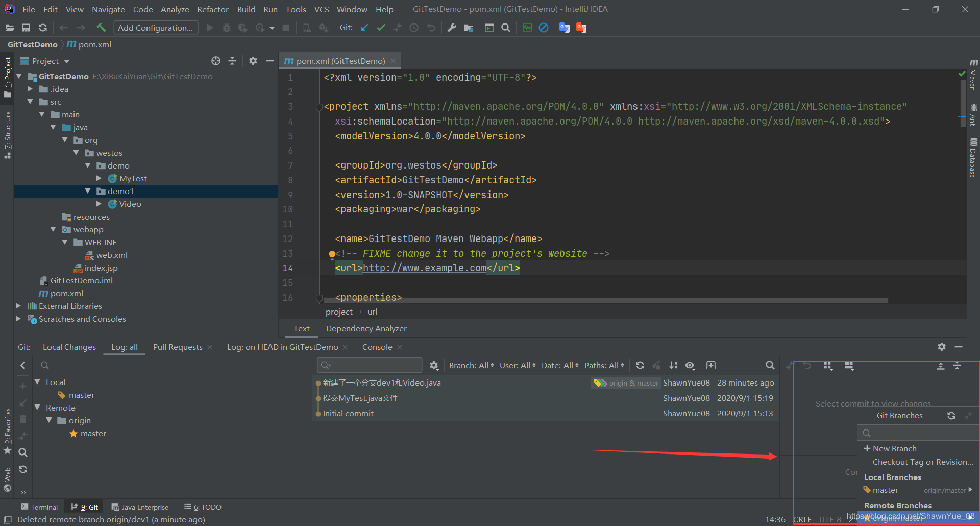Toggle the 6: TODO tool window

[x=203, y=507]
